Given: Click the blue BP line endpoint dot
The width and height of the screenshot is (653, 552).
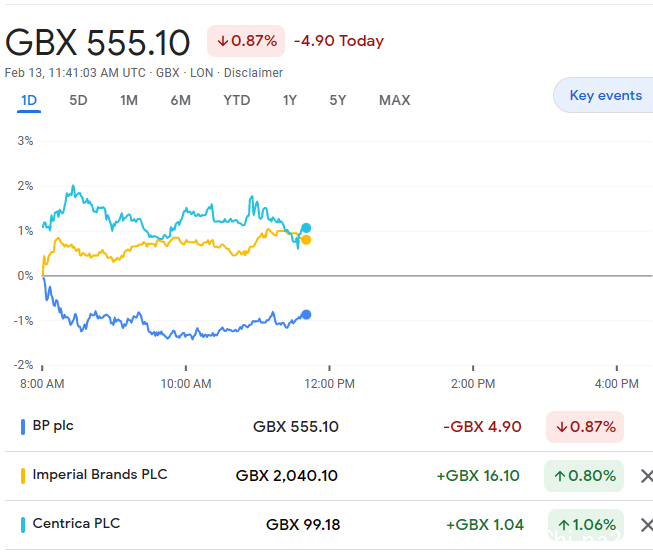Looking at the screenshot, I should tap(306, 315).
